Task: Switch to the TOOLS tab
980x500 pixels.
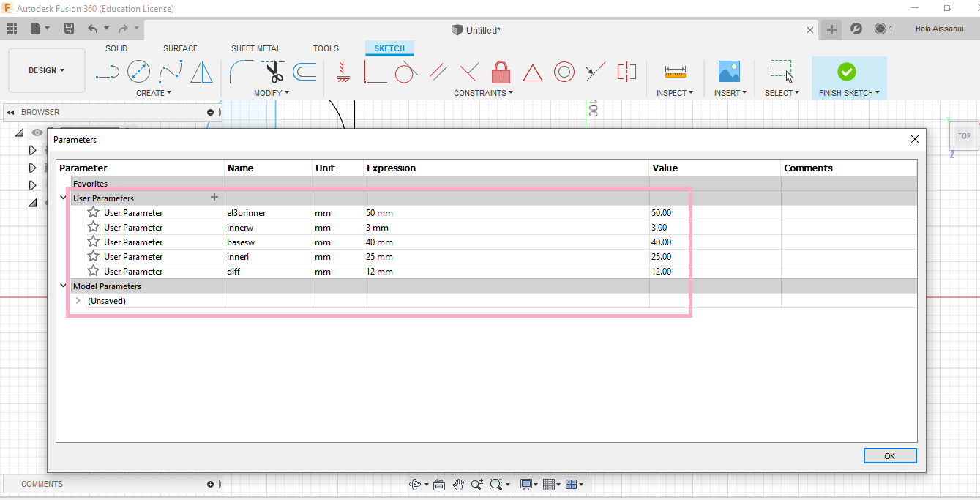Action: (326, 48)
